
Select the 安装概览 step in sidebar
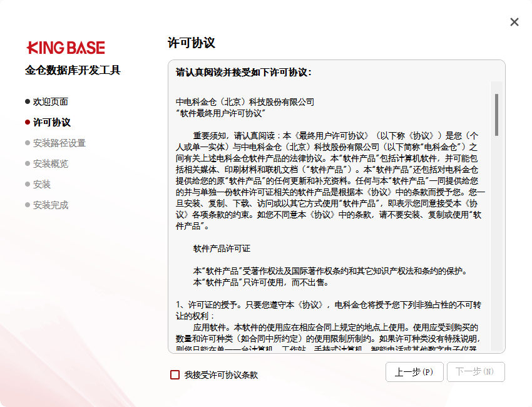51,163
